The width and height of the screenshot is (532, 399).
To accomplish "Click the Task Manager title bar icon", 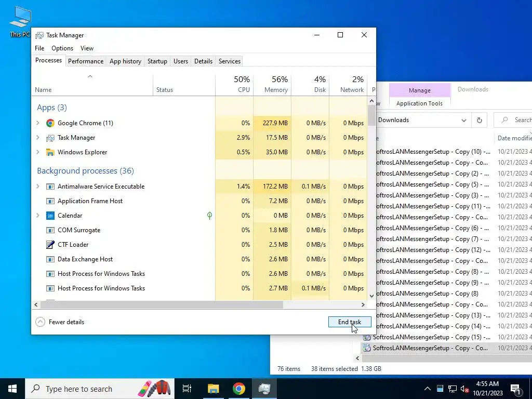I will (x=39, y=35).
